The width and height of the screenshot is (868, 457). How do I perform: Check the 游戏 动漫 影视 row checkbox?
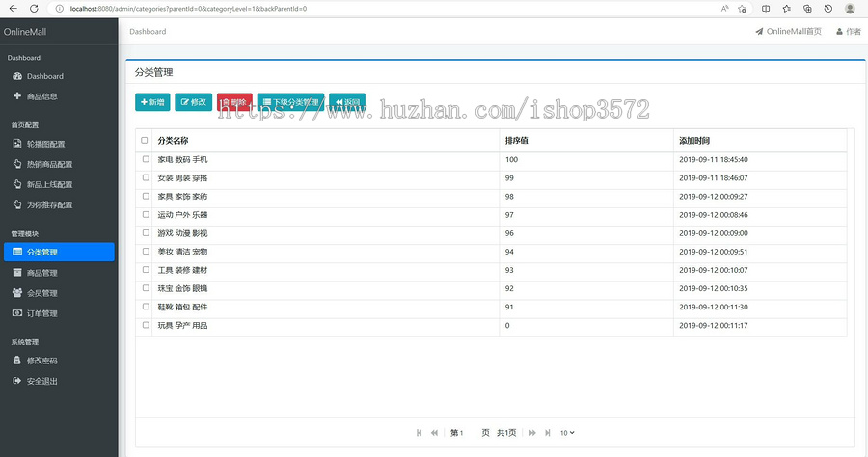146,233
